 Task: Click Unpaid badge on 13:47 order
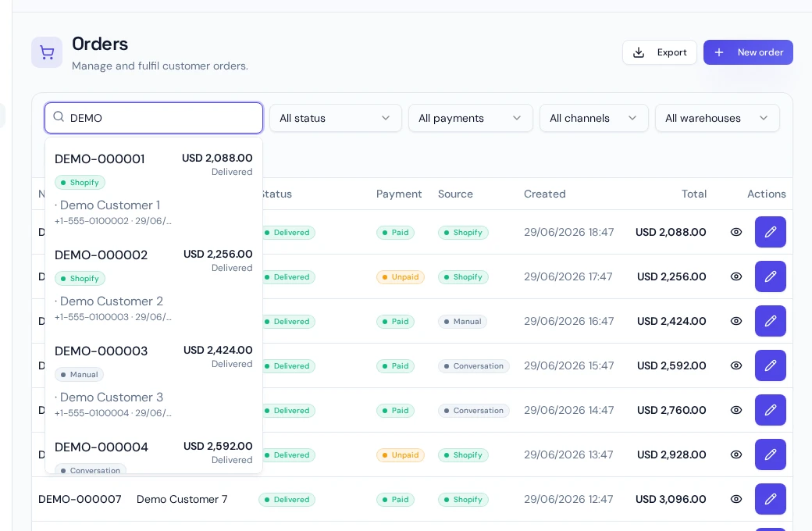tap(401, 455)
